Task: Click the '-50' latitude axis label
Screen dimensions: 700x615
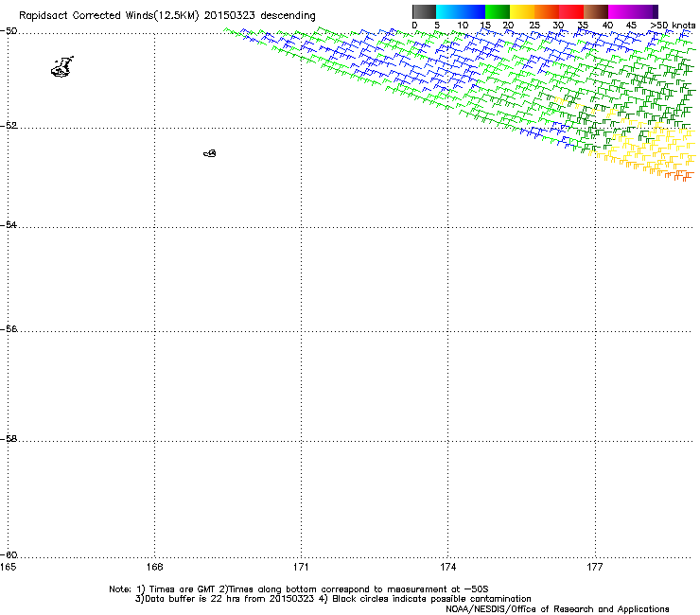Action: tap(9, 31)
